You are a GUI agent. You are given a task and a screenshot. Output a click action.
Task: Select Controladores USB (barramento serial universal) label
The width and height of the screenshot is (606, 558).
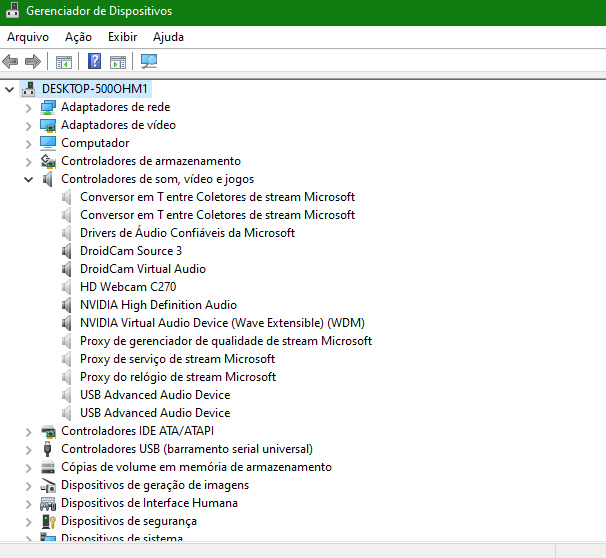pyautogui.click(x=187, y=449)
